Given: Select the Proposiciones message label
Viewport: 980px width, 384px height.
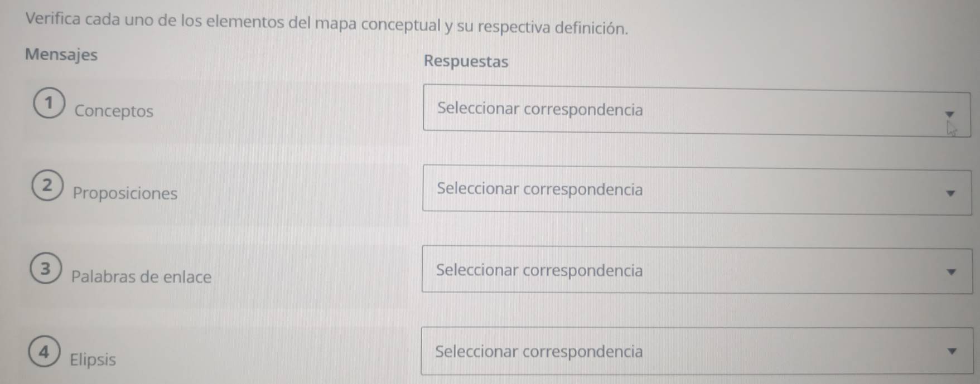Looking at the screenshot, I should (x=125, y=193).
